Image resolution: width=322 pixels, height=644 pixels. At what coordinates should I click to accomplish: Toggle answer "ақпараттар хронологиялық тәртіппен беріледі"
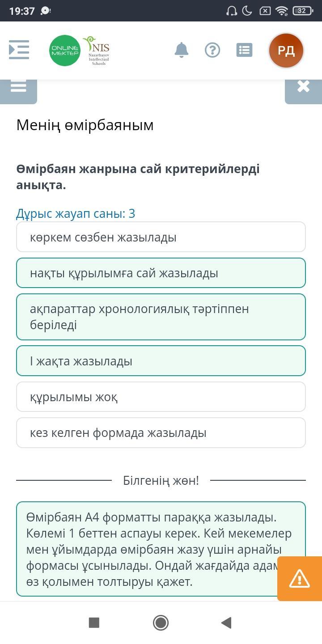pos(161,317)
